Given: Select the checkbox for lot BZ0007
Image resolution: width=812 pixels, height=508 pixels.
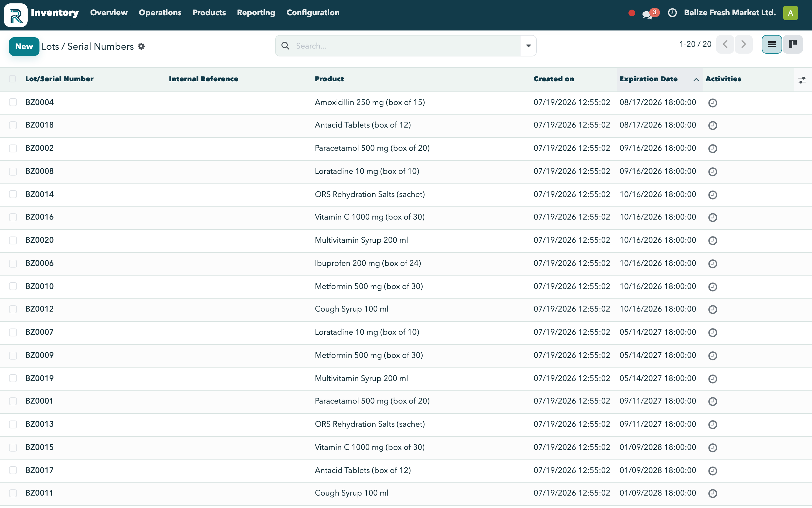Looking at the screenshot, I should point(13,332).
